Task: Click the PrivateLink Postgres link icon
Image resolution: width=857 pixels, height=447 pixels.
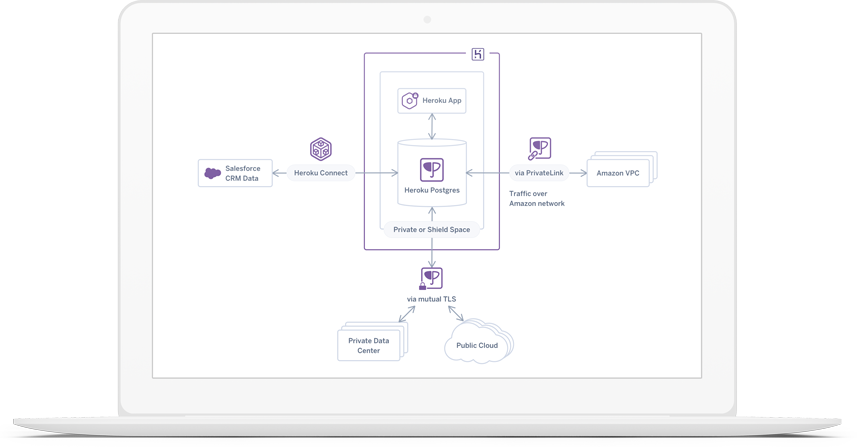Action: click(x=539, y=149)
